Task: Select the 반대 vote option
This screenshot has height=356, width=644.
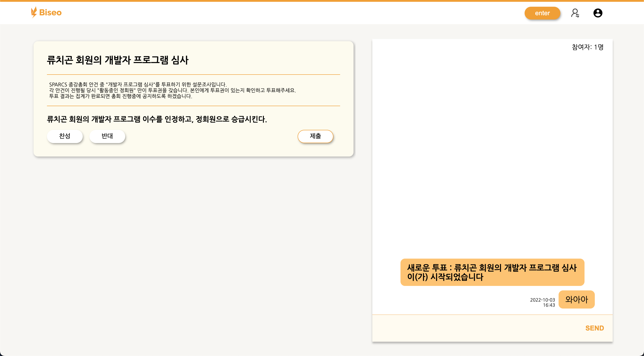Action: [107, 136]
